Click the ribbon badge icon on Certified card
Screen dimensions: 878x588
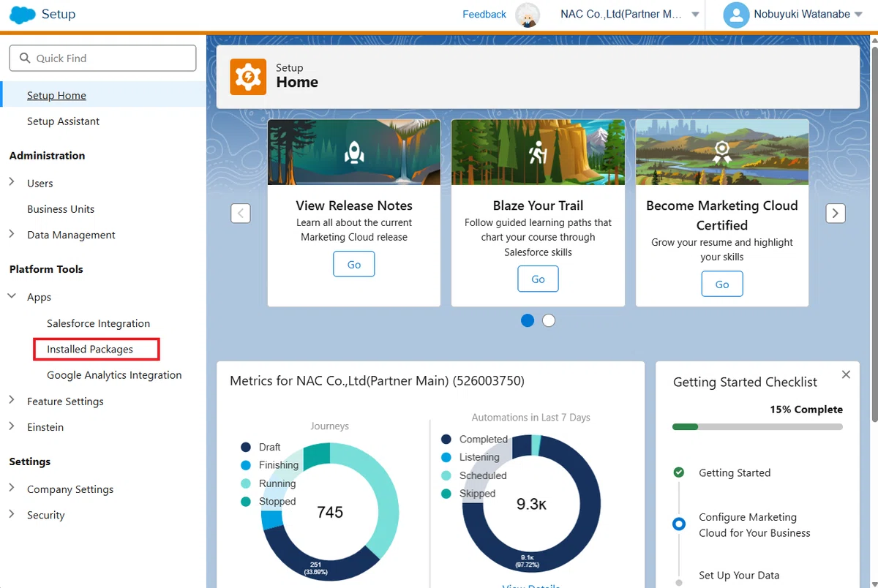click(x=722, y=152)
